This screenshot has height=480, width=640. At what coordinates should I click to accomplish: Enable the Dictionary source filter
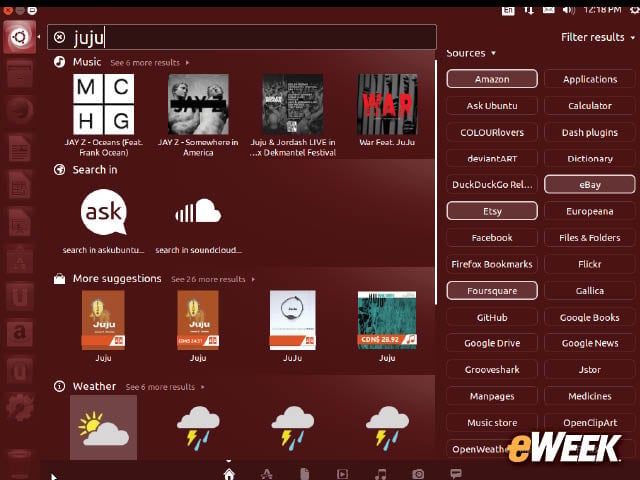590,158
